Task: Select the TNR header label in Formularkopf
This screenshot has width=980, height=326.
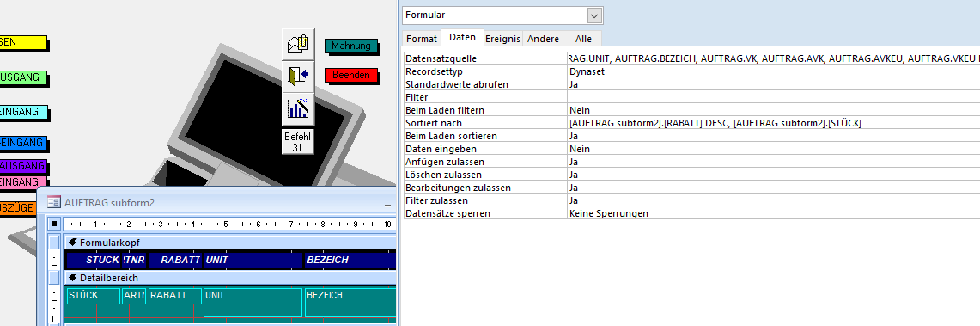Action: point(134,260)
